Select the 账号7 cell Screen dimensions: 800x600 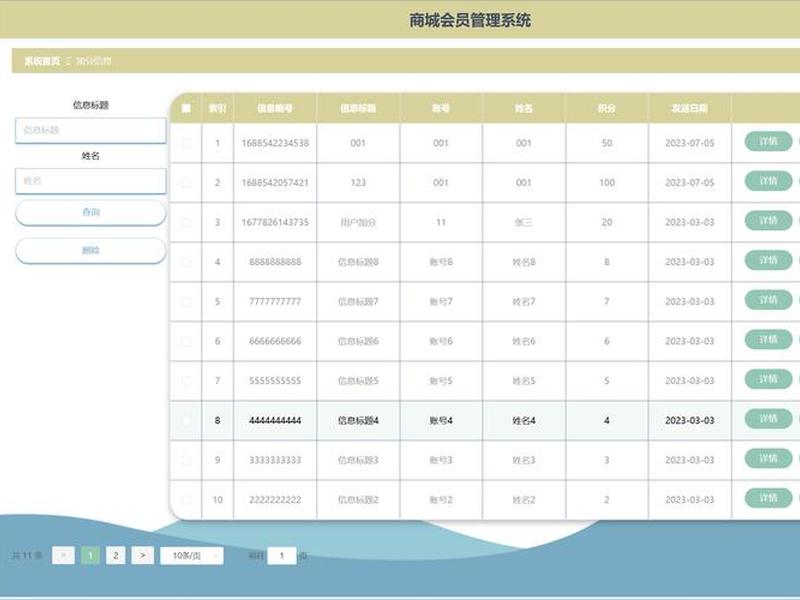(x=441, y=302)
